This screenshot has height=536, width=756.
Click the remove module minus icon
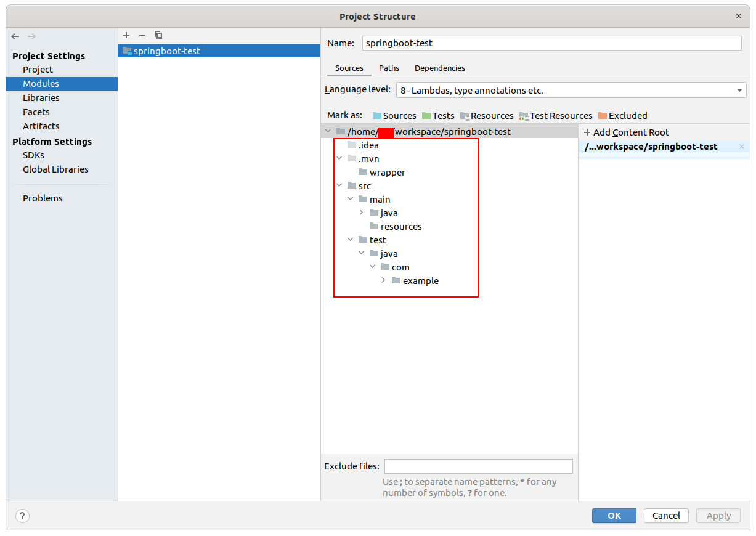(x=142, y=35)
